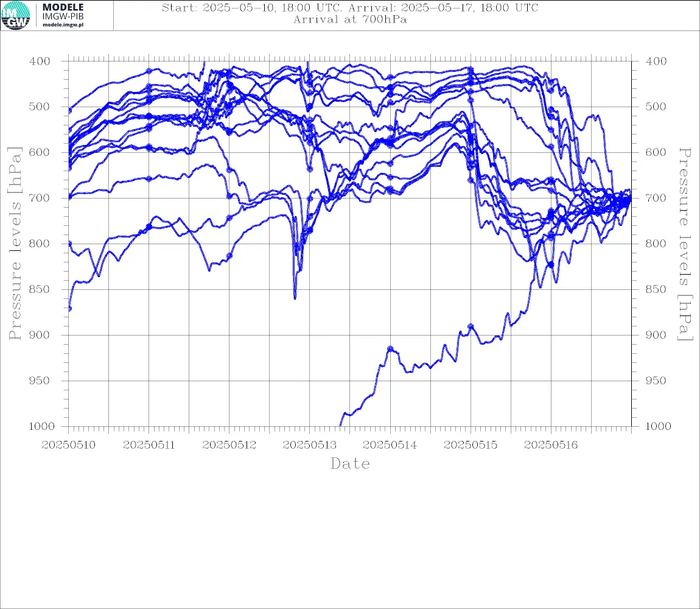Click the right 1000 pressure tick label
This screenshot has width=700, height=609.
coord(658,426)
